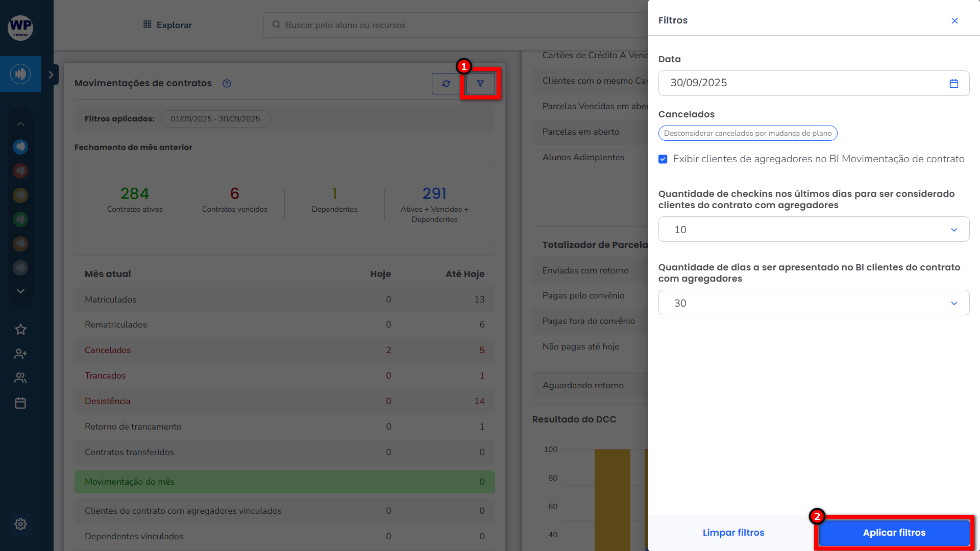
Task: Click the add user icon in sidebar
Action: pyautogui.click(x=20, y=354)
